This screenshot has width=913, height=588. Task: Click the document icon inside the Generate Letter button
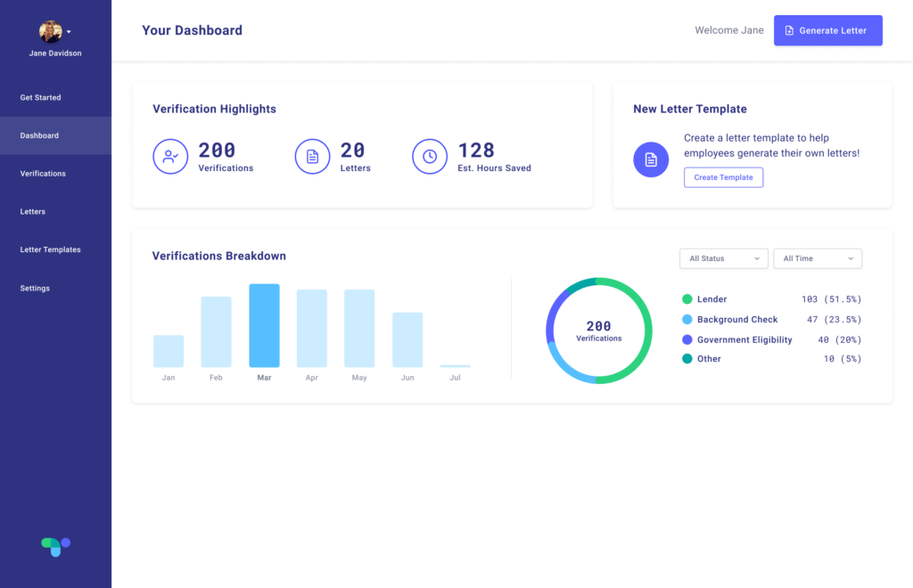[790, 29]
